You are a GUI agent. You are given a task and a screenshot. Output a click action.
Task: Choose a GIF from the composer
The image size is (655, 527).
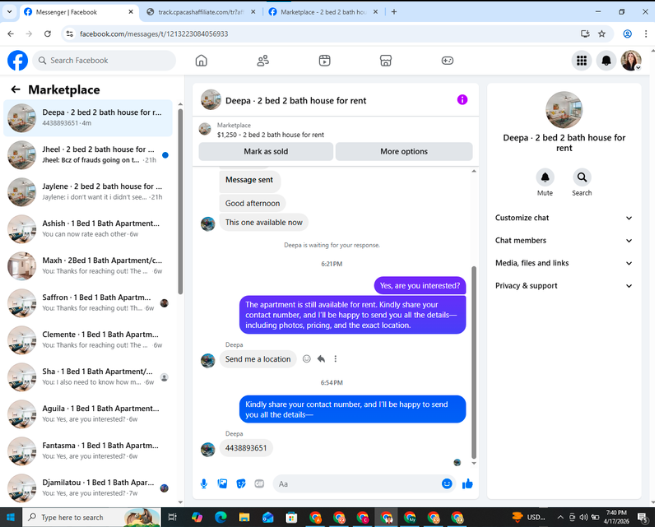(259, 484)
